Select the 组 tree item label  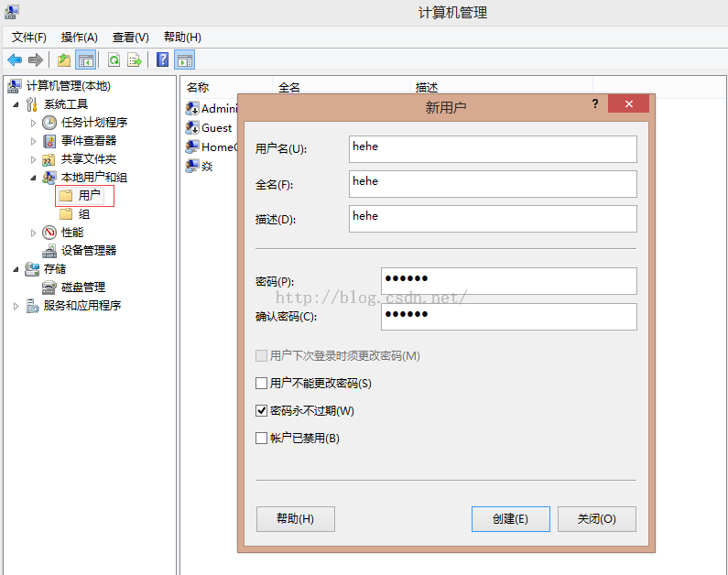[84, 214]
